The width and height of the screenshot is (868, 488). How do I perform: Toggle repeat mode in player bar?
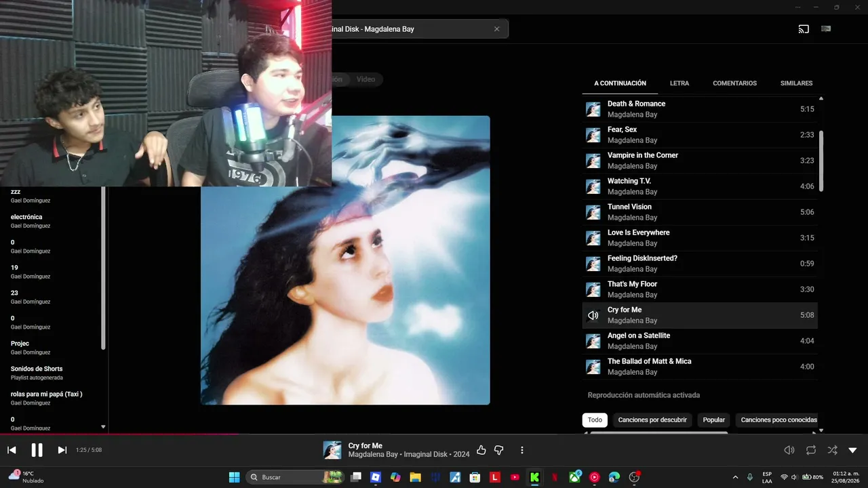[x=811, y=450]
